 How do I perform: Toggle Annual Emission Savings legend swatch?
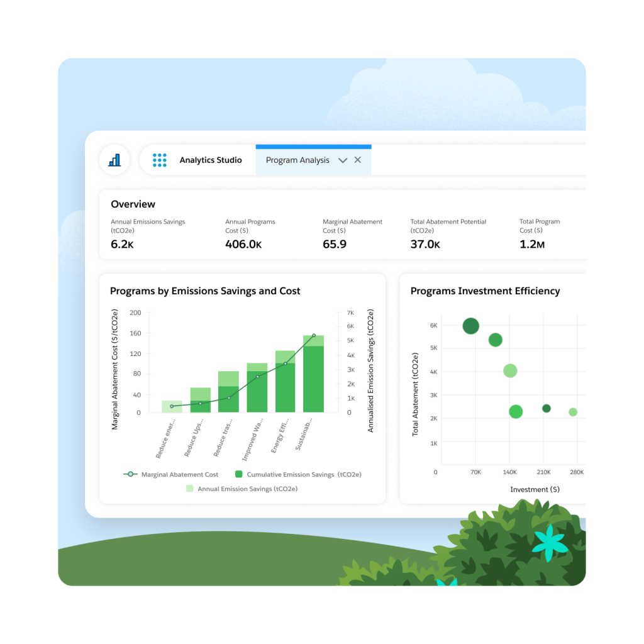pos(189,488)
